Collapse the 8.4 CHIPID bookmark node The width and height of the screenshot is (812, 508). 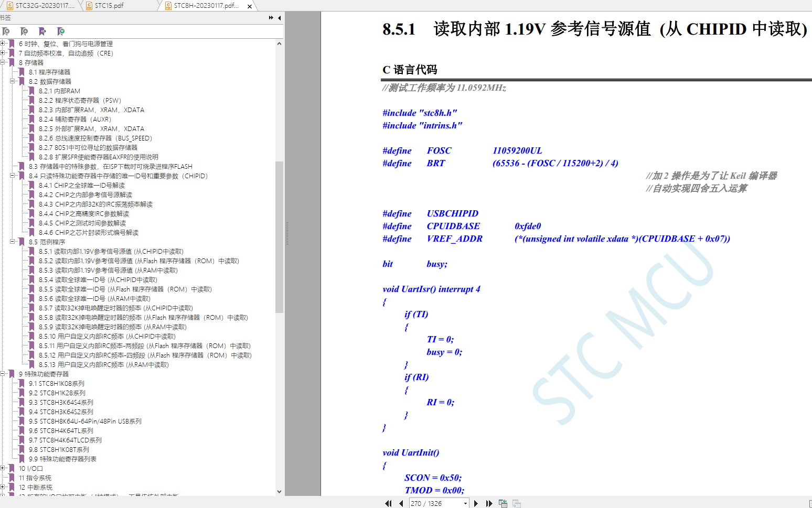click(13, 176)
